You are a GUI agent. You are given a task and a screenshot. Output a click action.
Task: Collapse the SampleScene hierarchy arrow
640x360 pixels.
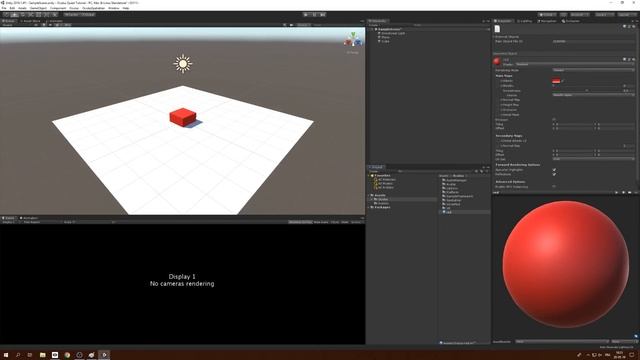(x=372, y=29)
